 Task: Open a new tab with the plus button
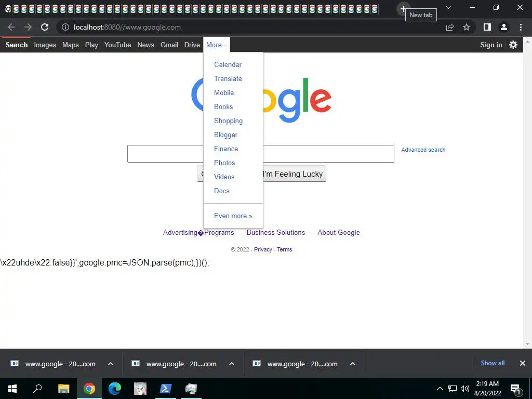[403, 8]
